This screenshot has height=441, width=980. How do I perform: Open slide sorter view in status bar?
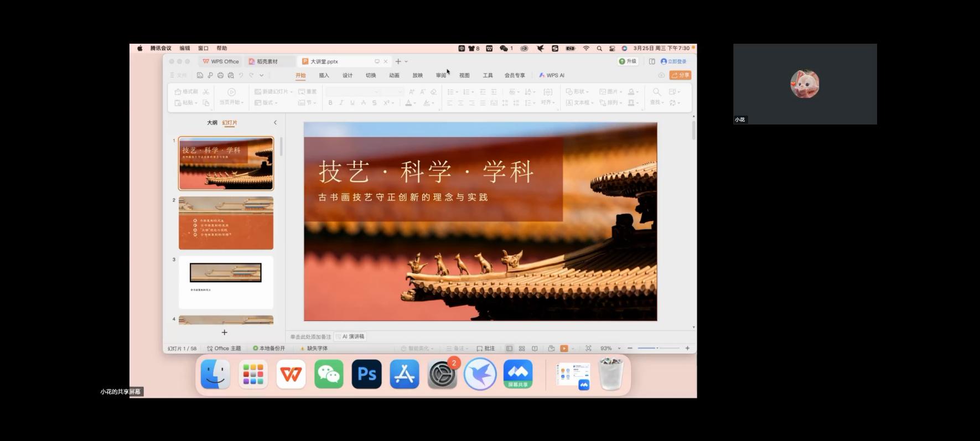point(522,349)
